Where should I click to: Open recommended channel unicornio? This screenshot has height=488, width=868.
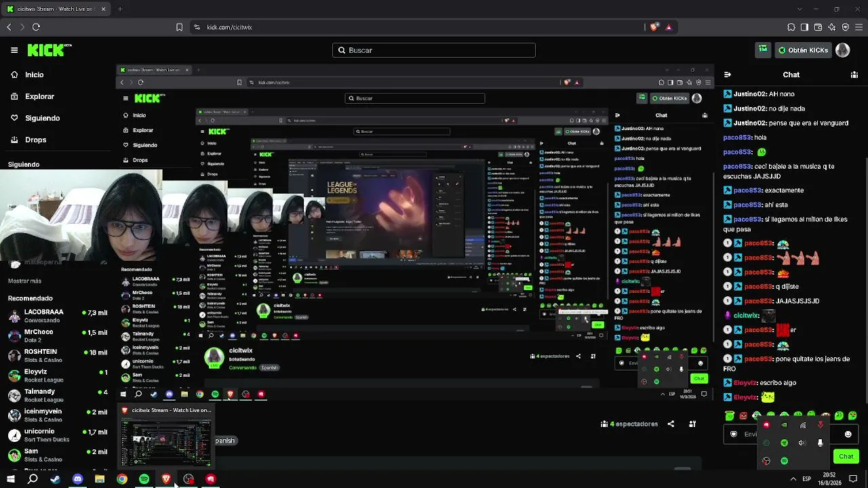tap(58, 434)
